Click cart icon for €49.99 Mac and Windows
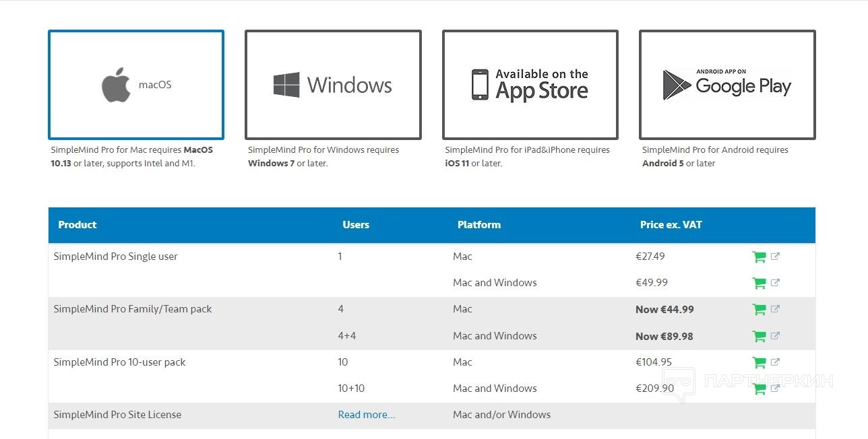Viewport: 868px width, 439px height. 759,283
